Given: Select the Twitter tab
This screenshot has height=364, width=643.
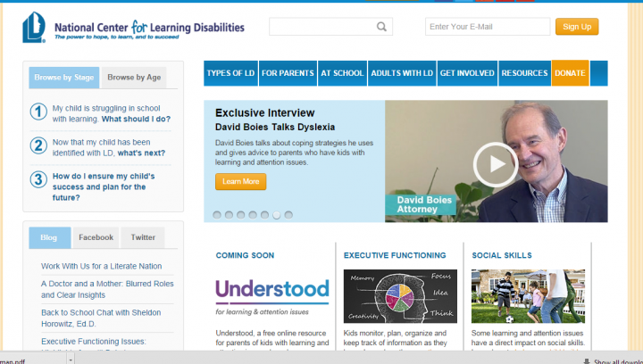Looking at the screenshot, I should 143,237.
